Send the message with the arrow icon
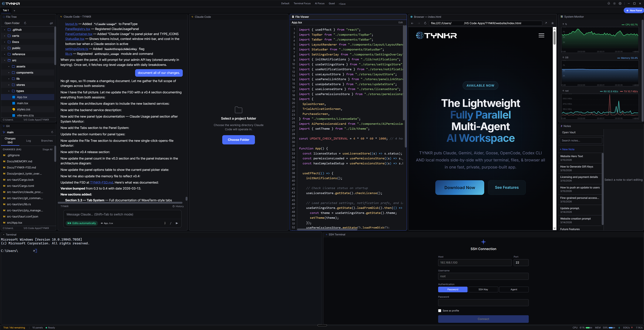 click(x=177, y=223)
